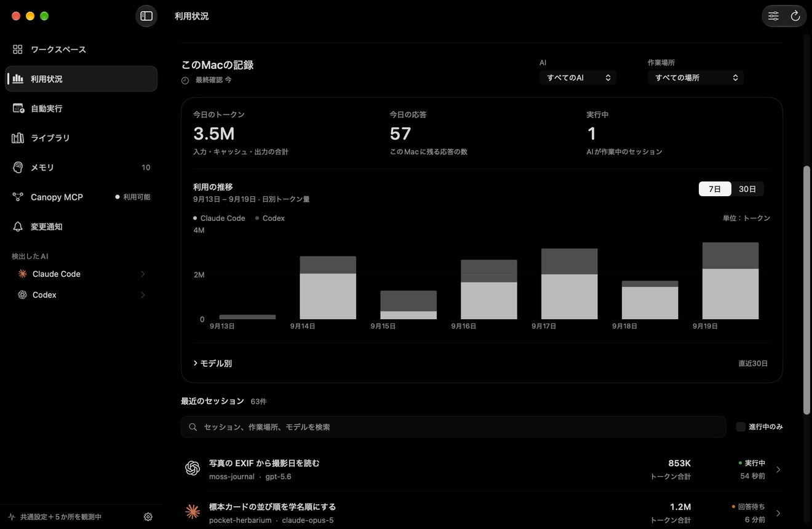812x529 pixels.
Task: Click the activity pulse icon in status bar
Action: point(12,517)
